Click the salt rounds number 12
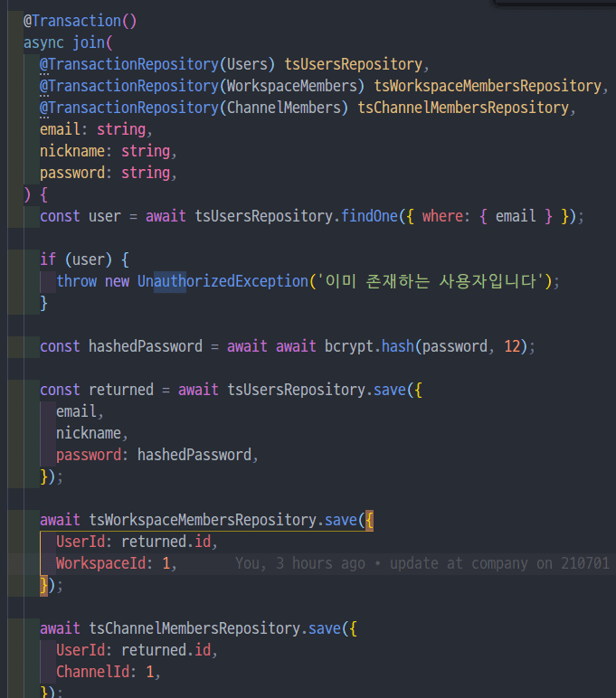Image resolution: width=616 pixels, height=698 pixels. click(x=512, y=346)
